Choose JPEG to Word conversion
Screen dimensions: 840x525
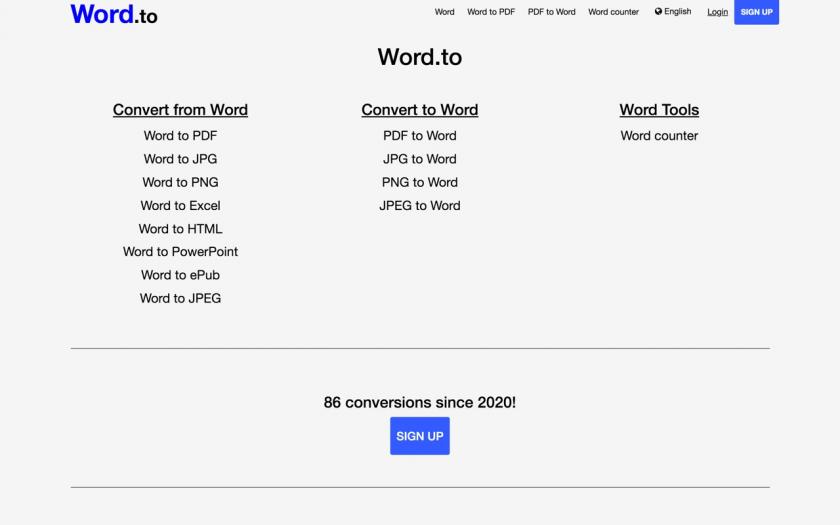pos(419,206)
